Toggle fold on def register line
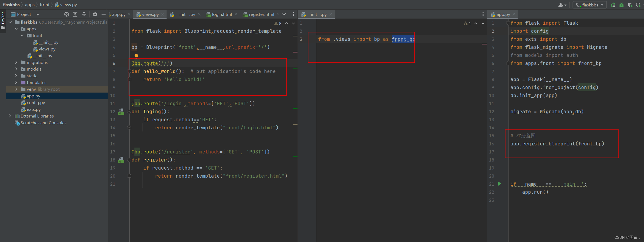Screen dimensions: 644x242 (129, 160)
